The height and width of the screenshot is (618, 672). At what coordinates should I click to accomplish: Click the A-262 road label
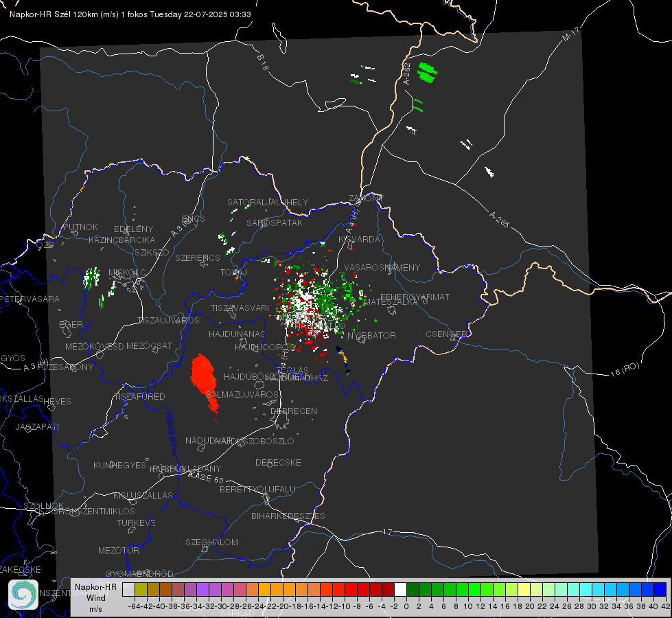(x=407, y=73)
